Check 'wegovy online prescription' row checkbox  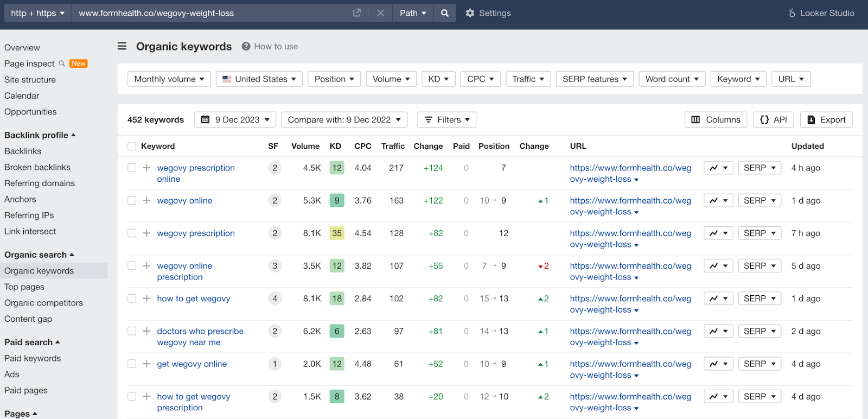(132, 265)
